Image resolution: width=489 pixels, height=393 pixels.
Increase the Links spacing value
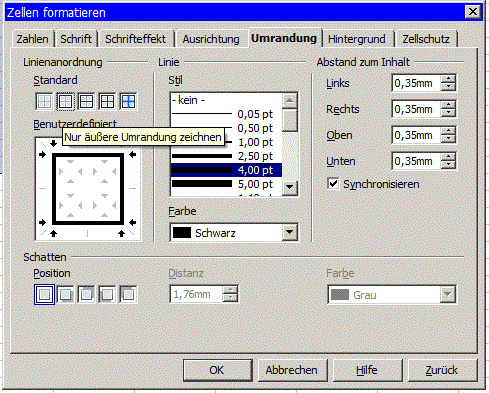448,79
